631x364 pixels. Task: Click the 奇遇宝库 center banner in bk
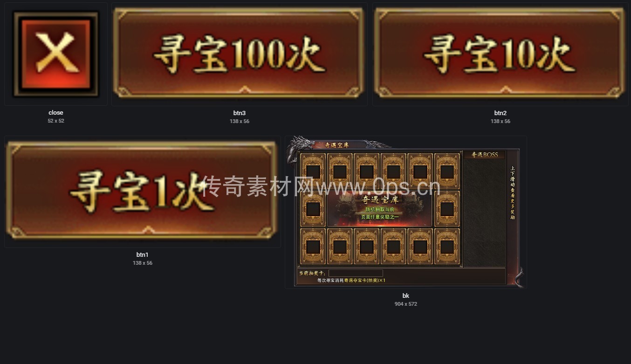pos(380,209)
